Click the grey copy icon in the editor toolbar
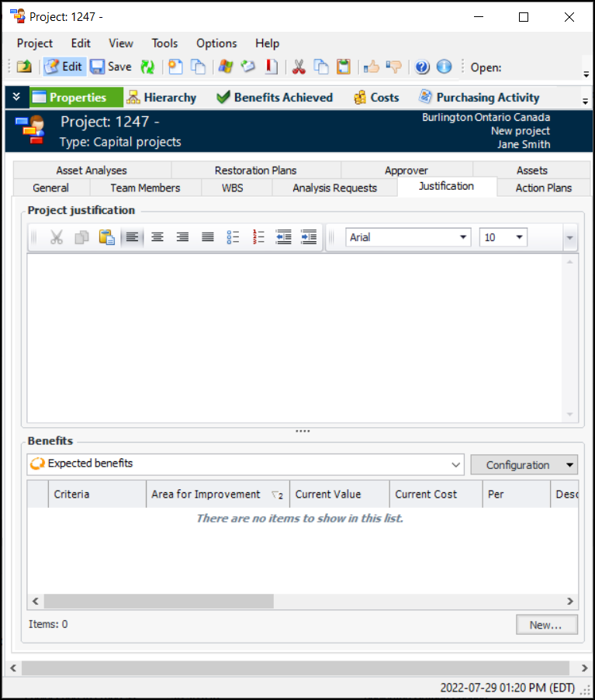 [81, 237]
